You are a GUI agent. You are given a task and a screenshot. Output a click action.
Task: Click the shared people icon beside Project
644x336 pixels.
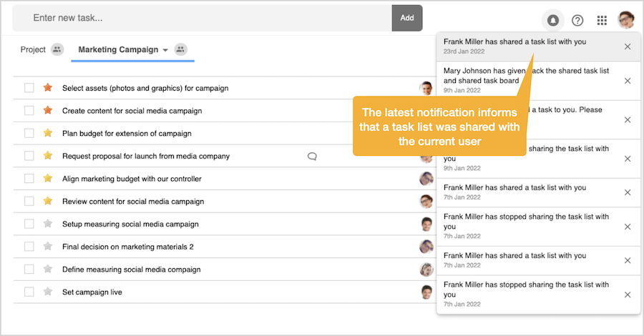57,49
